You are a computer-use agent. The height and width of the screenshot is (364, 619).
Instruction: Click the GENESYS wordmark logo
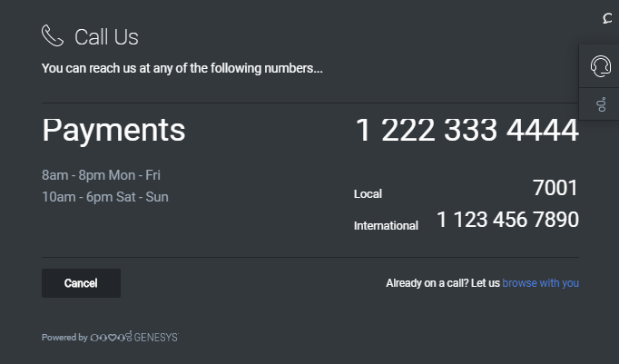tap(156, 337)
